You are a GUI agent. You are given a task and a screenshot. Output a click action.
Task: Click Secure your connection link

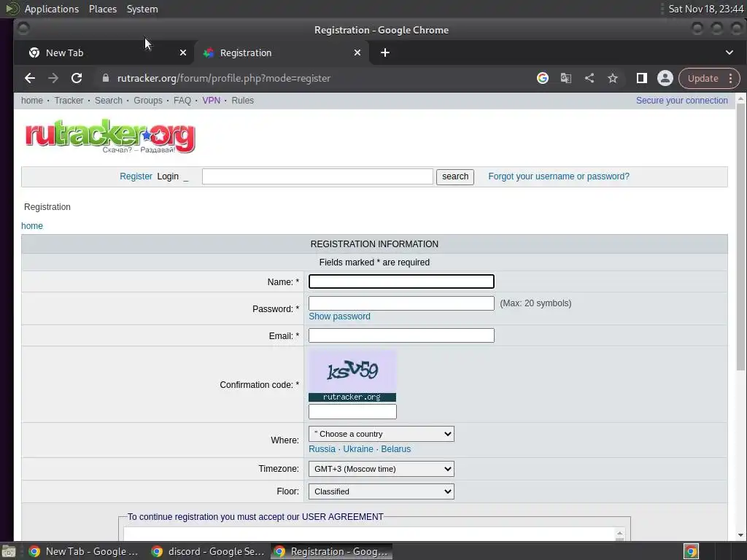coord(682,101)
